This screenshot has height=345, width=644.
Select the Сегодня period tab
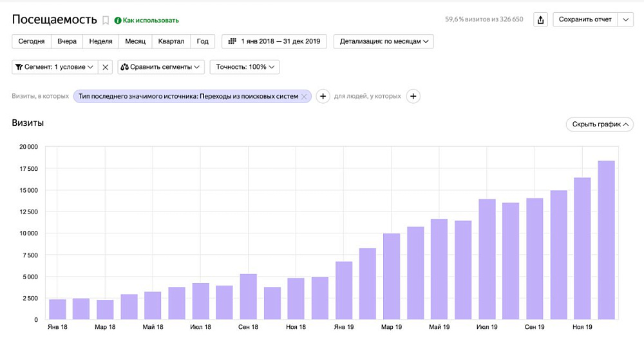click(32, 41)
